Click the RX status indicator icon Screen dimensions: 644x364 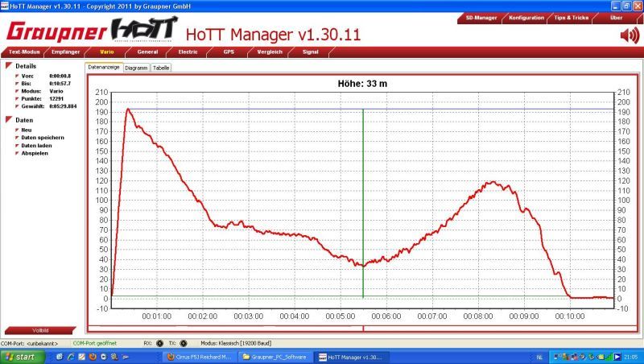point(159,343)
